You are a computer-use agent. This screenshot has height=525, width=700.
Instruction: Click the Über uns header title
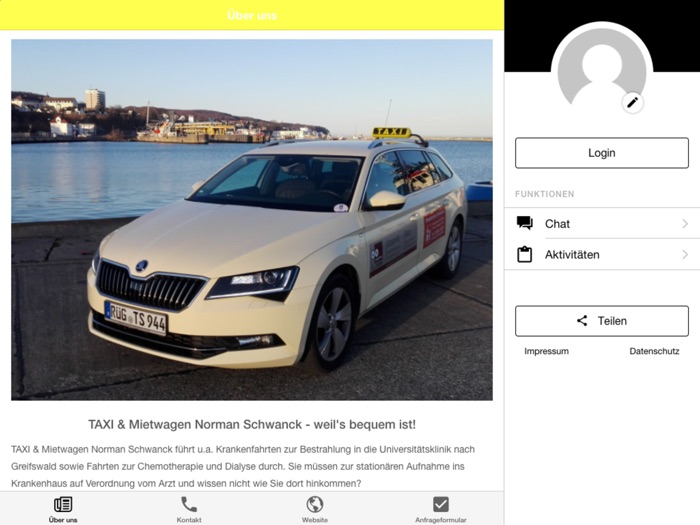252,15
